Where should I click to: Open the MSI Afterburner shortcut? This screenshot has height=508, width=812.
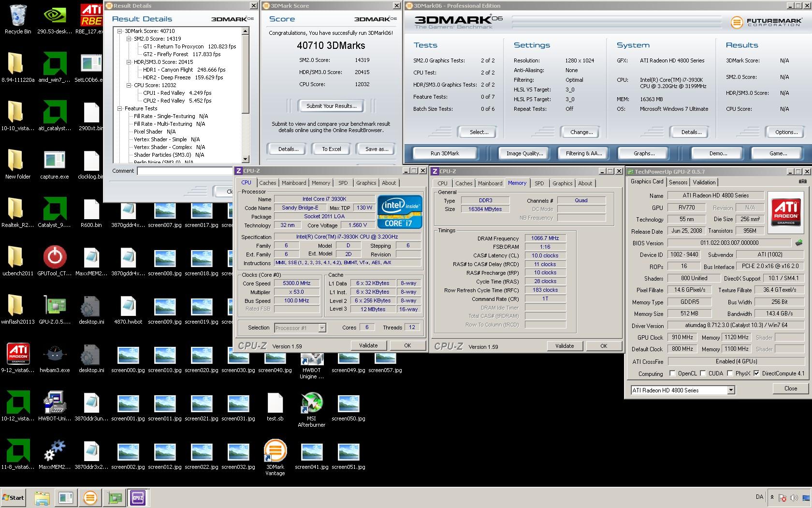tap(312, 409)
